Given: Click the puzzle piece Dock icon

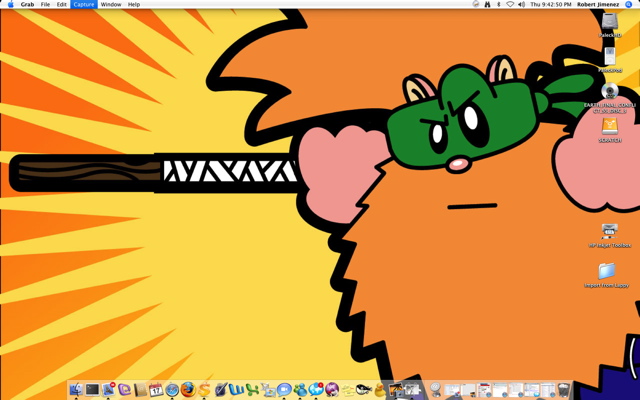Looking at the screenshot, I should click(x=412, y=390).
